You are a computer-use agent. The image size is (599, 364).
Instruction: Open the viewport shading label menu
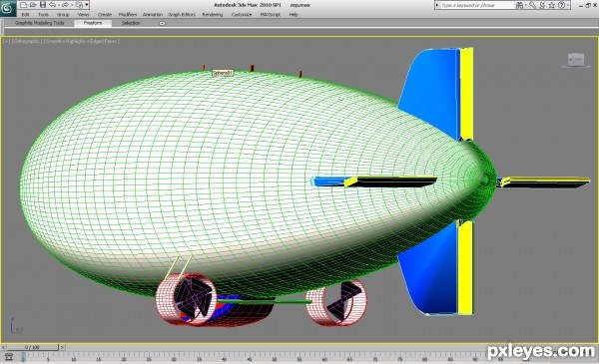[x=82, y=41]
